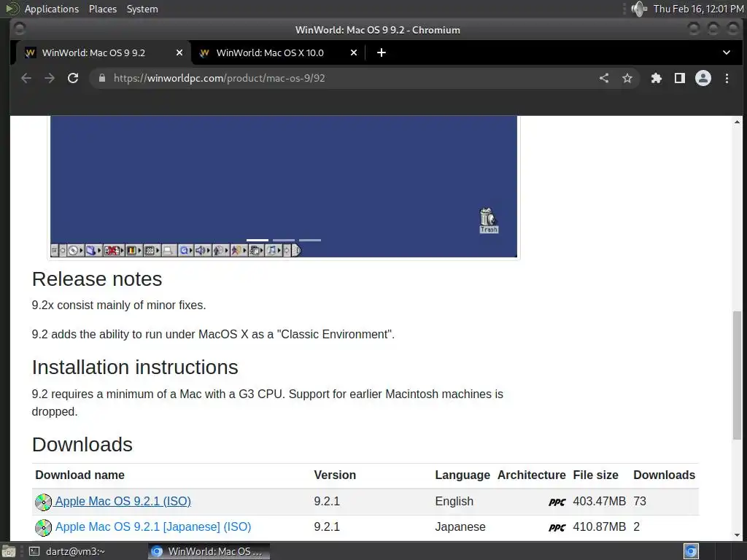The image size is (747, 560).
Task: Click PPC icon in English row
Action: click(x=557, y=502)
